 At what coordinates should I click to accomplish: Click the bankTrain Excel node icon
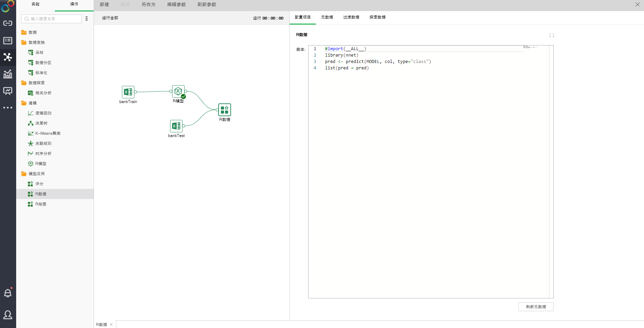128,92
